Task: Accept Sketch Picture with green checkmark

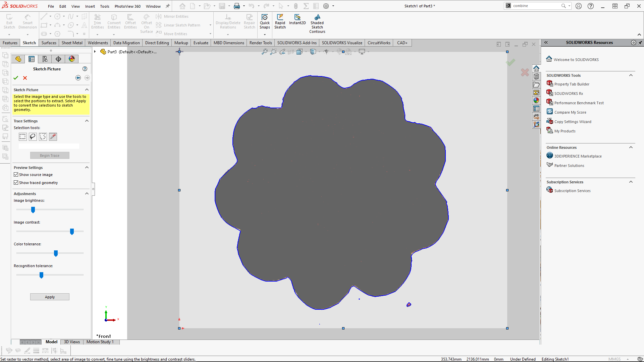Action: pyautogui.click(x=16, y=78)
